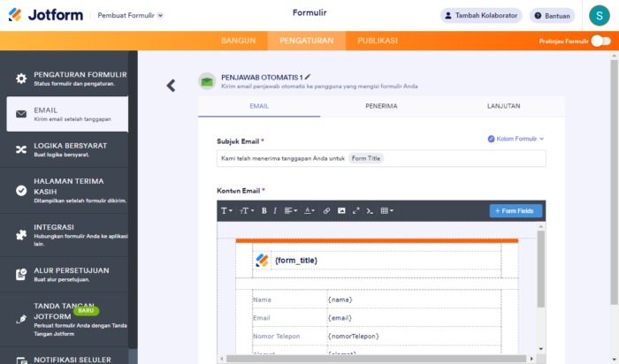619x364 pixels.
Task: Switch to the PENGATURAN tab
Action: [307, 41]
